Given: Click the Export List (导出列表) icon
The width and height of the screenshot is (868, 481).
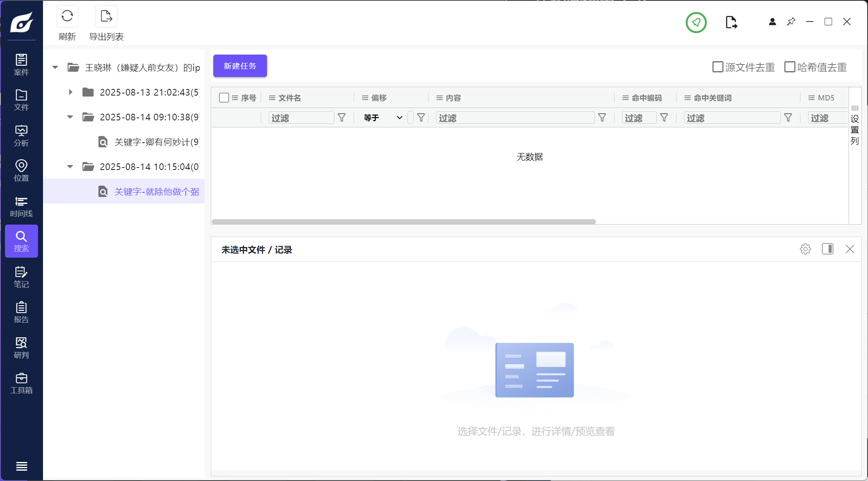Looking at the screenshot, I should point(106,17).
